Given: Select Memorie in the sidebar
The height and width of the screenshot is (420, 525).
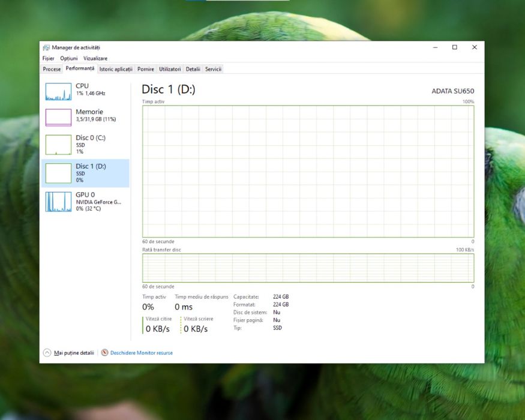Looking at the screenshot, I should [85, 117].
